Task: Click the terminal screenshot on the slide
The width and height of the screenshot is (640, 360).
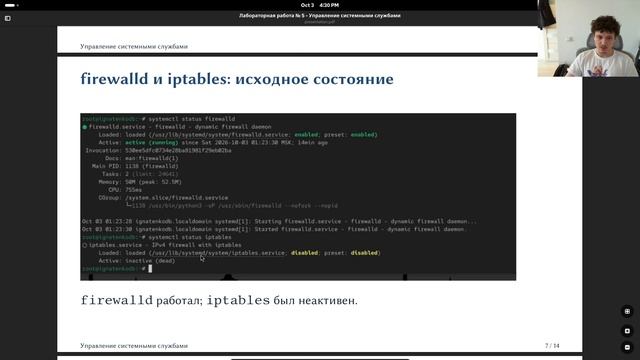Action: (298, 197)
